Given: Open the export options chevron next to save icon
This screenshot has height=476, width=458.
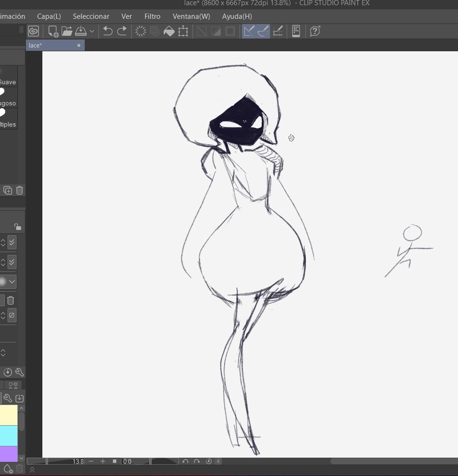Looking at the screenshot, I should 92,31.
